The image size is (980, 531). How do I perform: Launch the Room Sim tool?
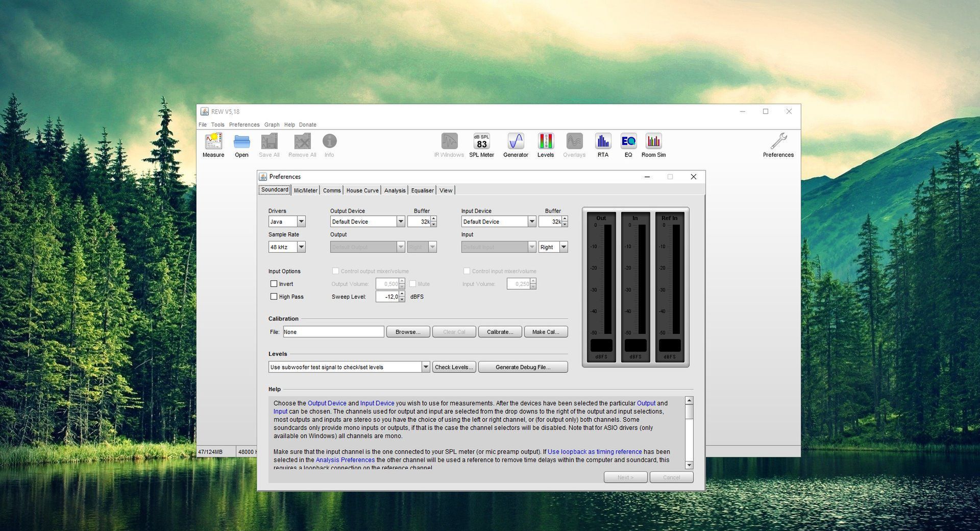pyautogui.click(x=653, y=144)
